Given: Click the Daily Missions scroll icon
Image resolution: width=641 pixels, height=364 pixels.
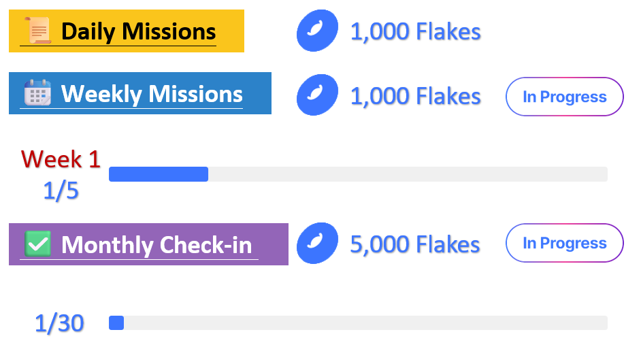Looking at the screenshot, I should tap(38, 31).
